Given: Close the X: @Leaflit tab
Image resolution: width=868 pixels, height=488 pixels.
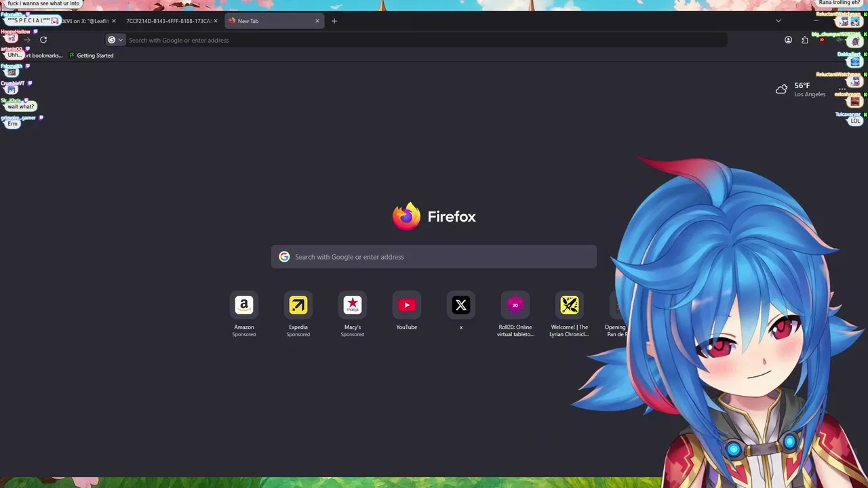Looking at the screenshot, I should [113, 21].
